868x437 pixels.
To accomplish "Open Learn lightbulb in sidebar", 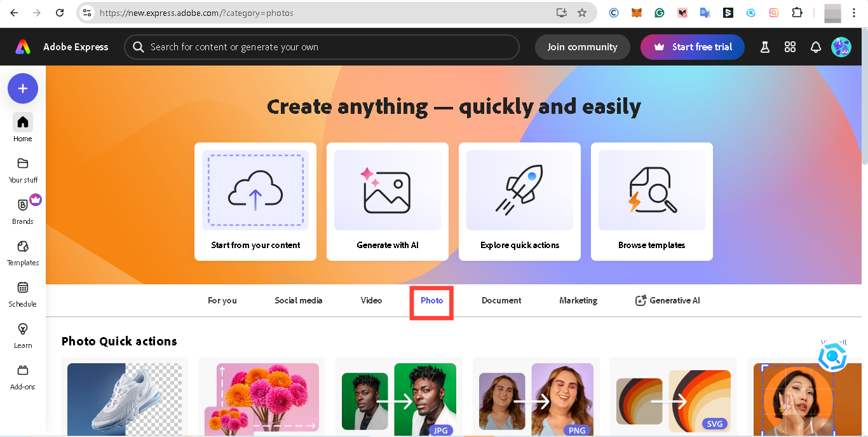I will tap(23, 335).
